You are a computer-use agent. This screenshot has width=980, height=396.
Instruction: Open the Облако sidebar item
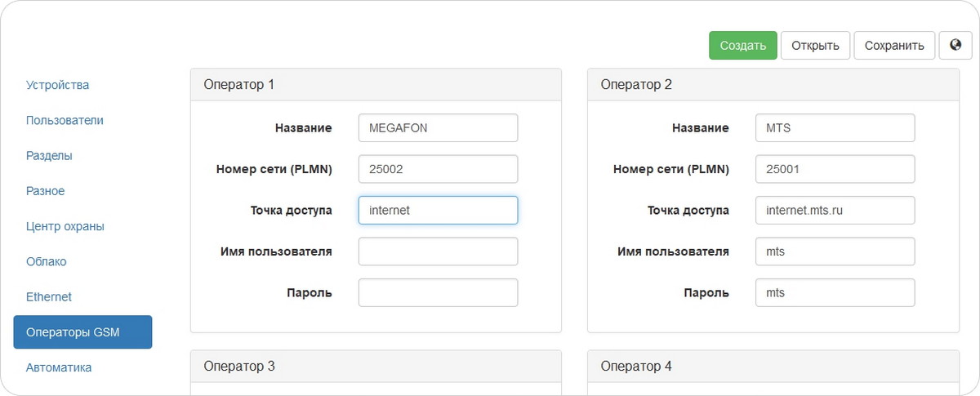point(46,261)
